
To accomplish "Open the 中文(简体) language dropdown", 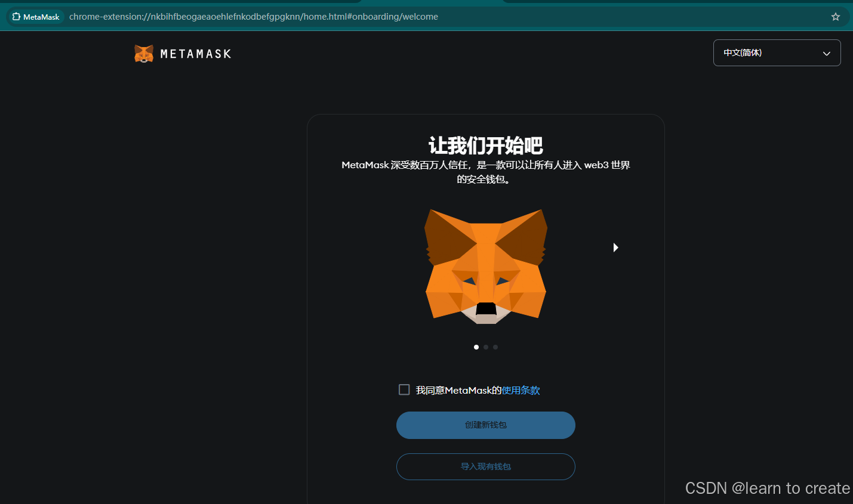I will [x=777, y=53].
